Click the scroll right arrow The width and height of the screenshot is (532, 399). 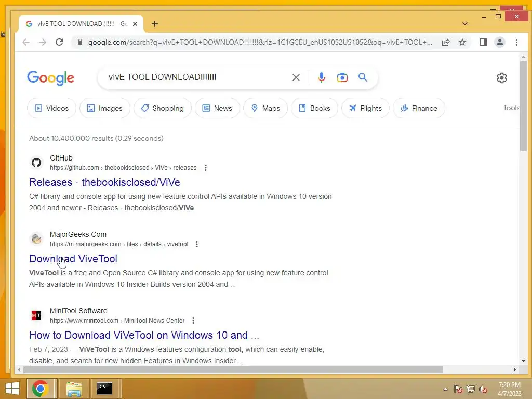pos(515,369)
